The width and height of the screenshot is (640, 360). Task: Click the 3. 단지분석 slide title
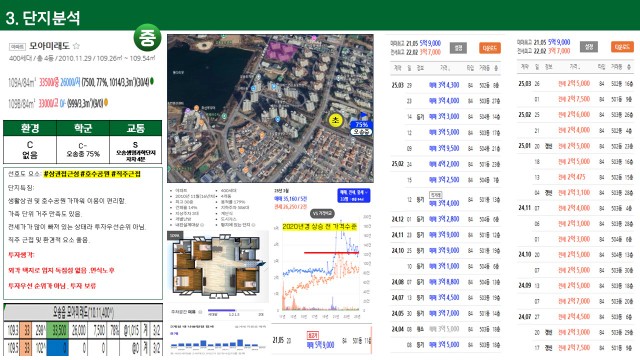pyautogui.click(x=43, y=18)
